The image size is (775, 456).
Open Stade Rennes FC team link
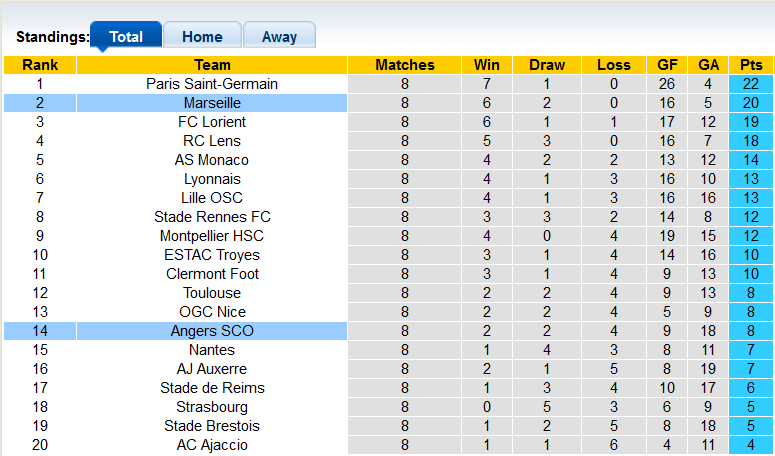pos(212,217)
